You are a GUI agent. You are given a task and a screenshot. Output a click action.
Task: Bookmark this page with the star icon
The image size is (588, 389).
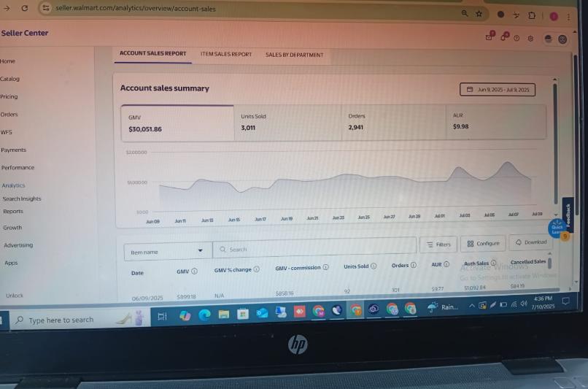click(x=479, y=14)
